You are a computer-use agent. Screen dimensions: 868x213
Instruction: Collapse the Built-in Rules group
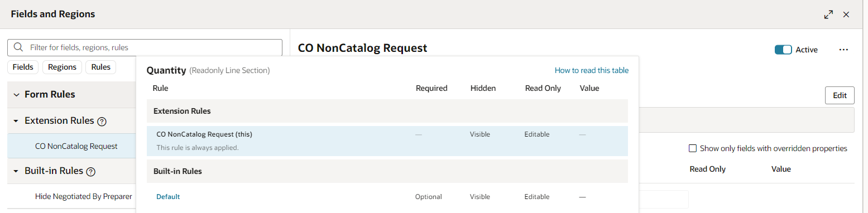point(16,171)
